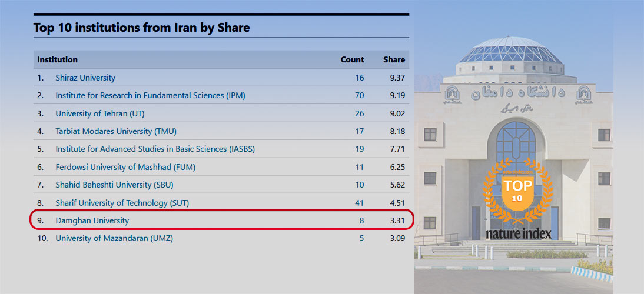Click share value 3.31
The height and width of the screenshot is (294, 644).
tap(397, 220)
